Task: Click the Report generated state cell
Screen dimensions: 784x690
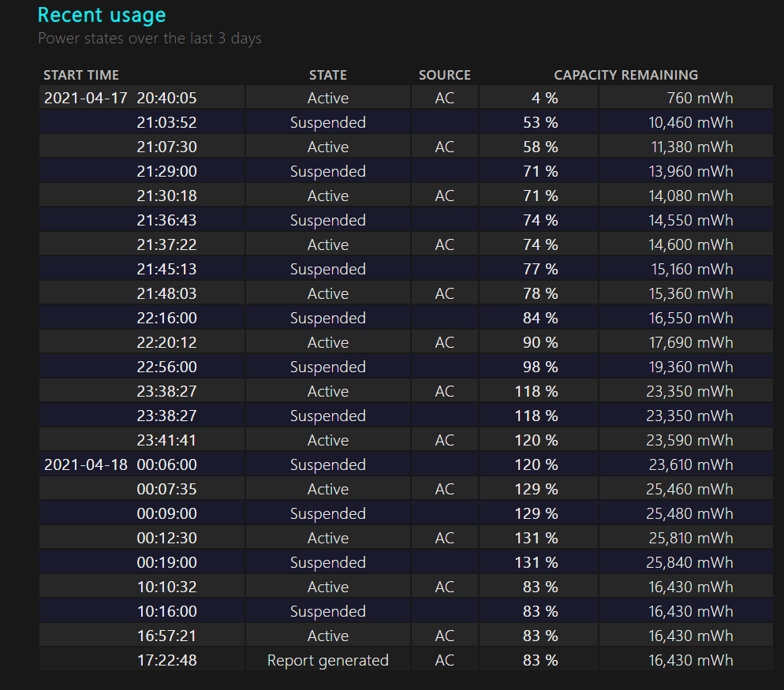Action: [327, 660]
